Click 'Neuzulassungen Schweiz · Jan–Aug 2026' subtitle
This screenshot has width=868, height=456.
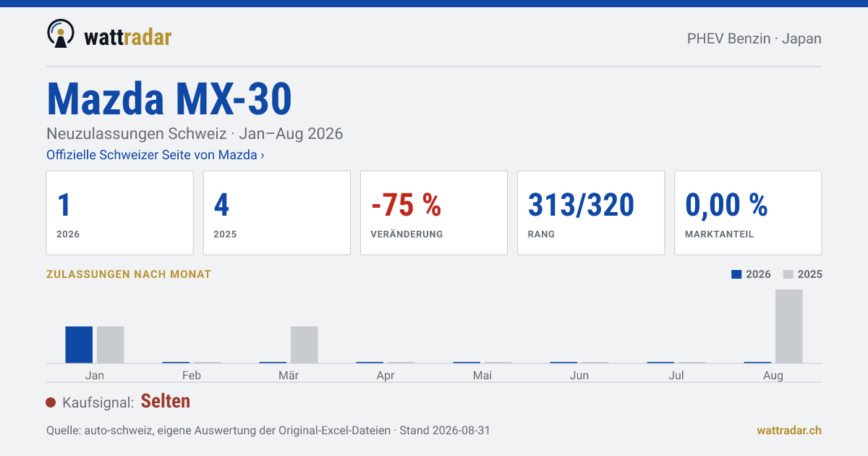click(x=195, y=134)
